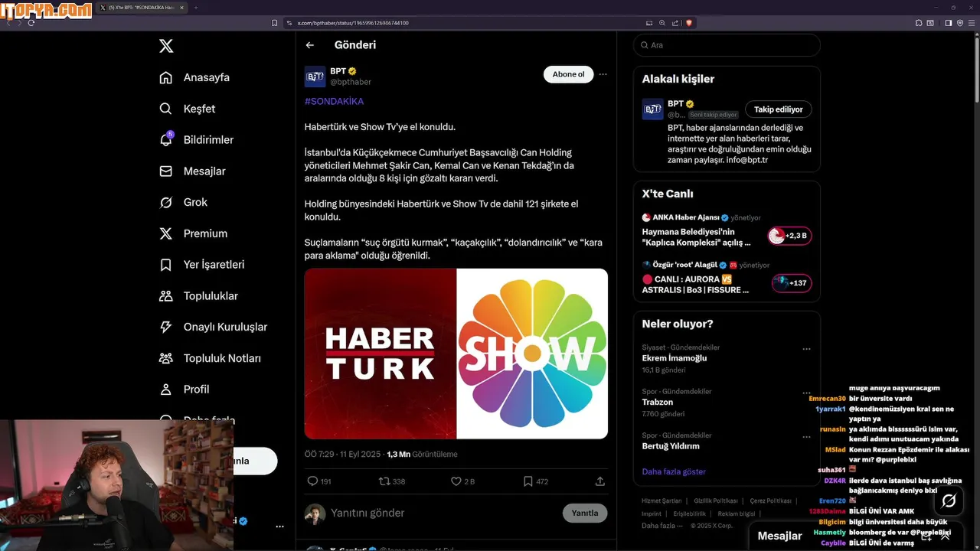
Task: Open the Çerez Politikası footer link
Action: pos(770,500)
